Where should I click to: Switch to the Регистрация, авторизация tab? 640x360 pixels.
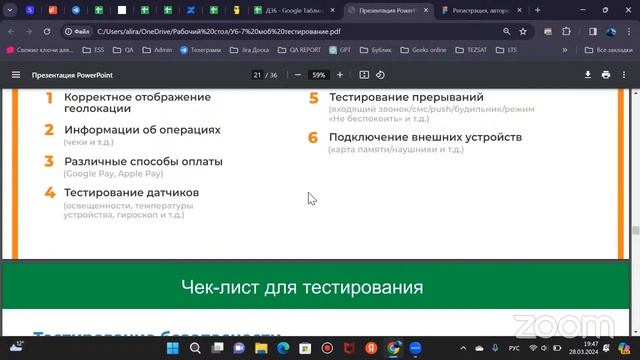pyautogui.click(x=481, y=11)
